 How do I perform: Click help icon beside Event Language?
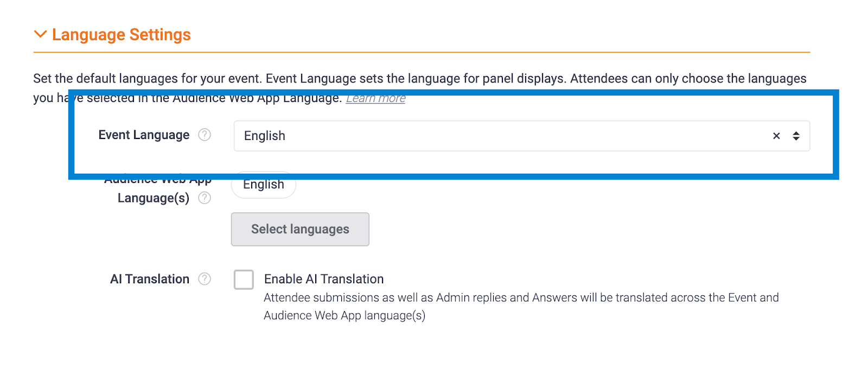click(x=205, y=135)
